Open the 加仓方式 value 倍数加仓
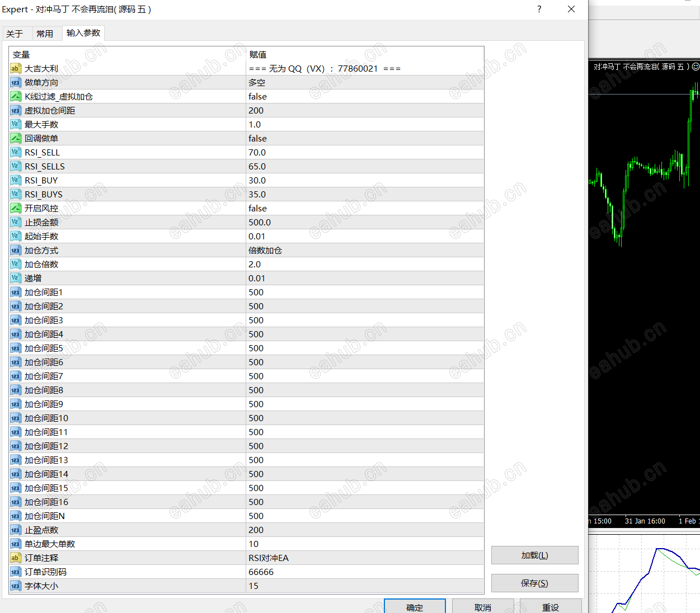Image resolution: width=700 pixels, height=613 pixels. click(365, 250)
